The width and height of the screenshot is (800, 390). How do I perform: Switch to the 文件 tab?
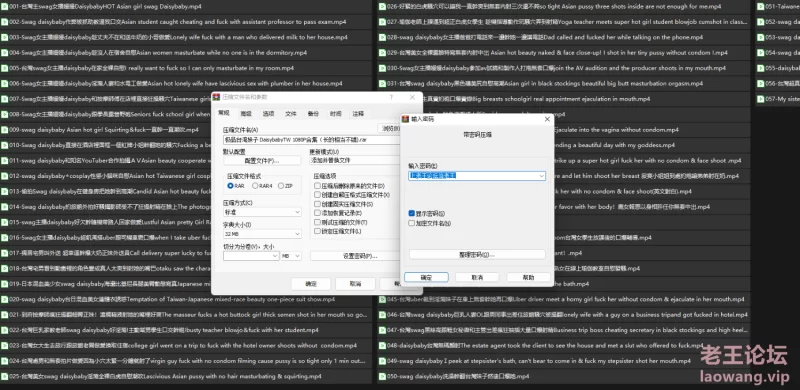[291, 114]
